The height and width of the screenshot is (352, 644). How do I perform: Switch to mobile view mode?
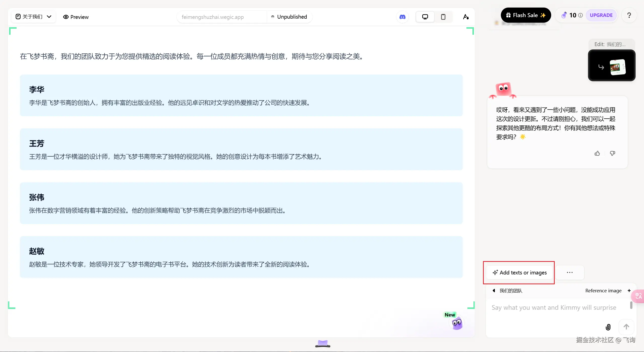(443, 17)
